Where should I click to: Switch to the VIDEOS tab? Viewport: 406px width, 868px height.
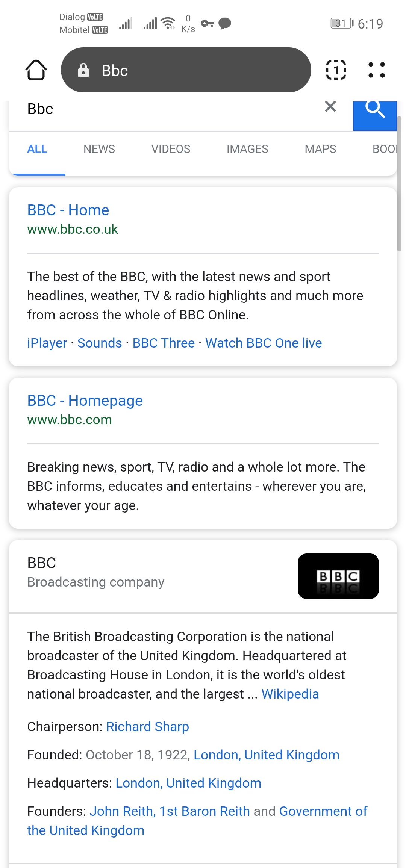pos(171,149)
